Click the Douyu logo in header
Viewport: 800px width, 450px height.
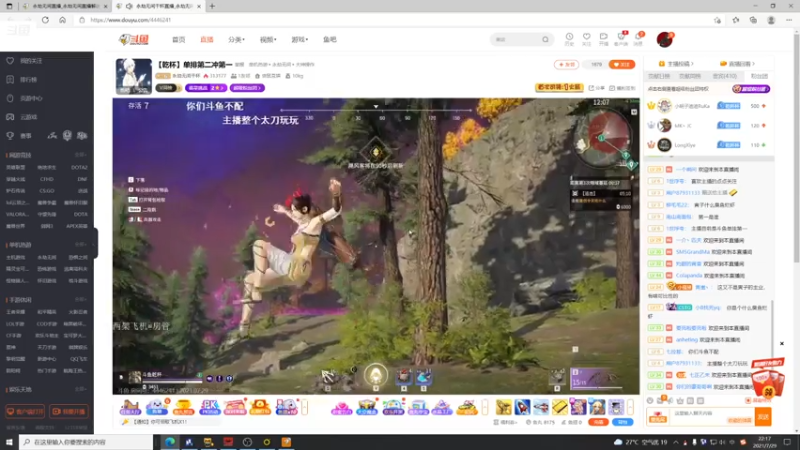[x=134, y=39]
